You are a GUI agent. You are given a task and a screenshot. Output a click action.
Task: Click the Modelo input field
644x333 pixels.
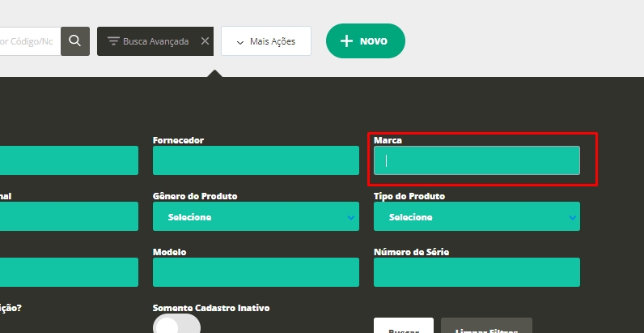256,272
